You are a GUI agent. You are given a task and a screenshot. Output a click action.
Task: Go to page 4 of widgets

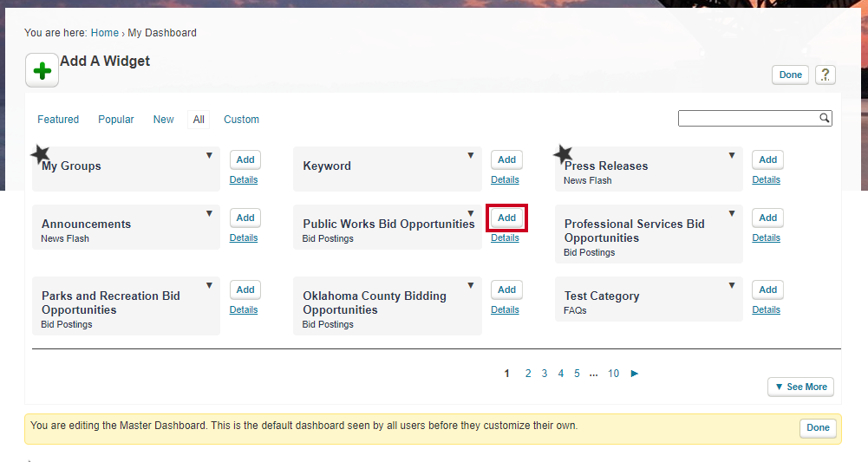[561, 374]
